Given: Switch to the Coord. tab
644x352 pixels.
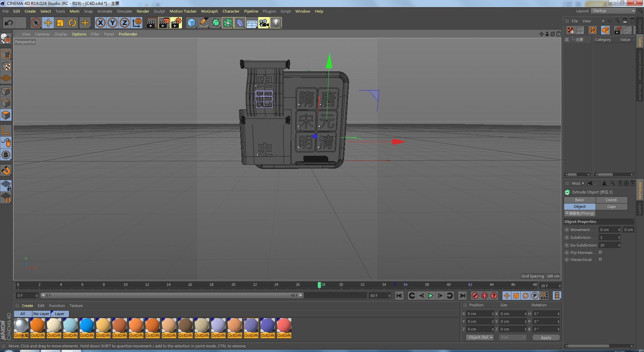Looking at the screenshot, I should tap(611, 200).
